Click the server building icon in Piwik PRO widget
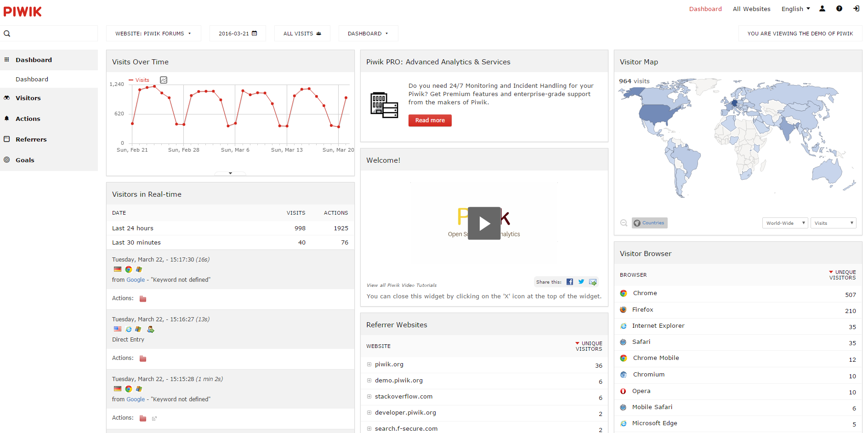The width and height of the screenshot is (868, 433). pos(384,105)
